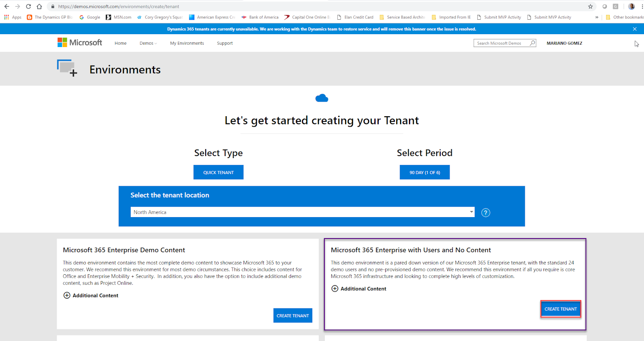
Task: Click the site lock icon in address bar
Action: 53,6
